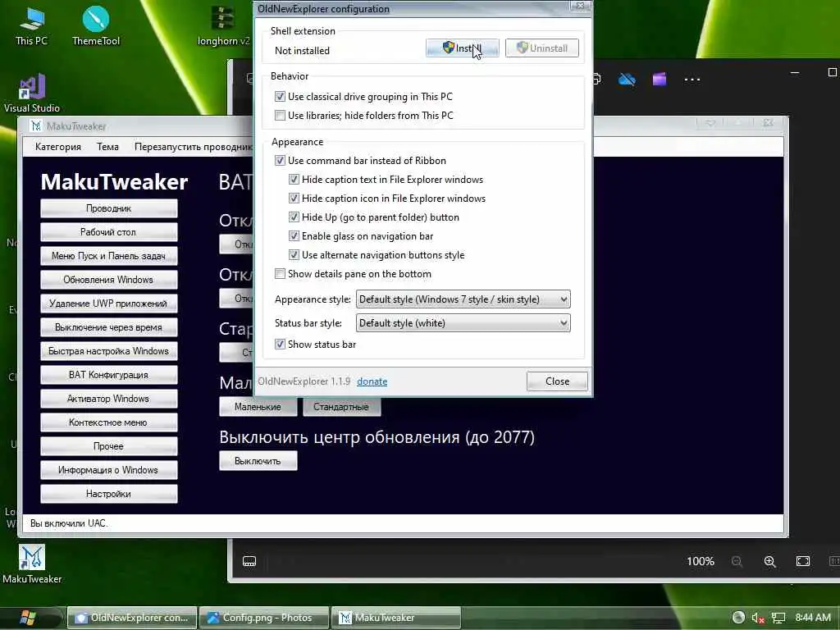840x630 pixels.
Task: Click Информация о Windows button
Action: pos(109,470)
